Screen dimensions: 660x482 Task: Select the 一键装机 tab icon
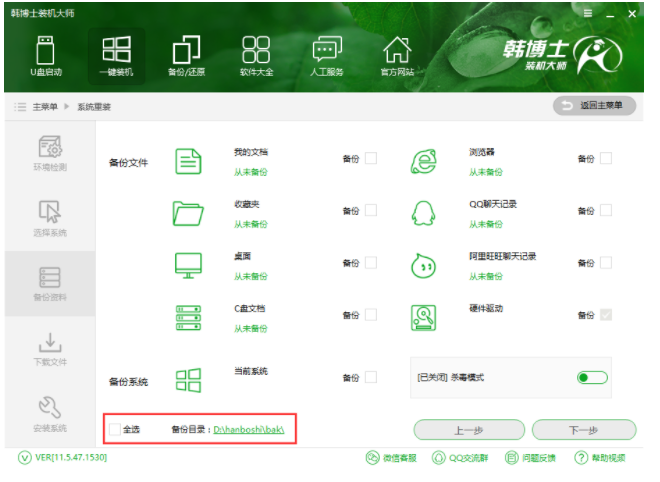click(x=116, y=55)
